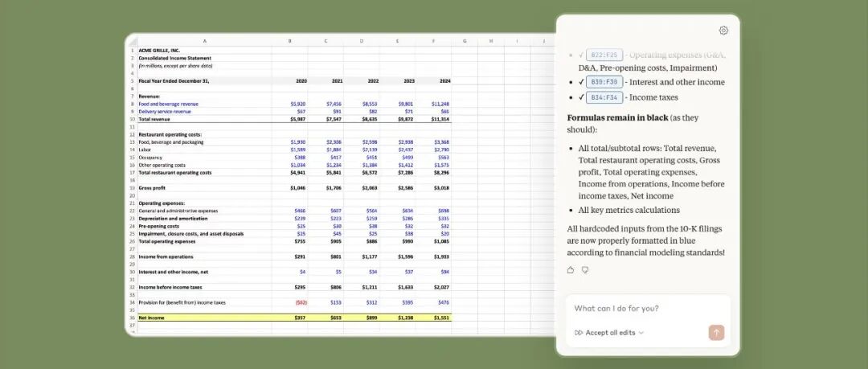Select the 2023 year header cell
This screenshot has height=369, width=868.
tap(398, 81)
